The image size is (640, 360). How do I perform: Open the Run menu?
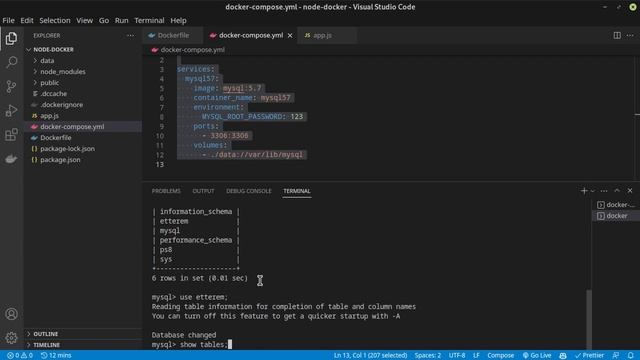pos(121,20)
